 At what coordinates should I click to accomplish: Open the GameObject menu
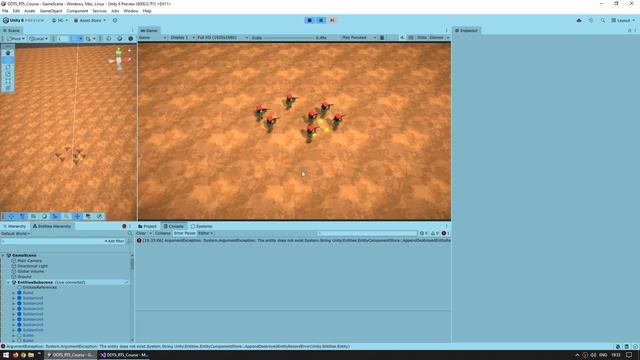[x=51, y=11]
